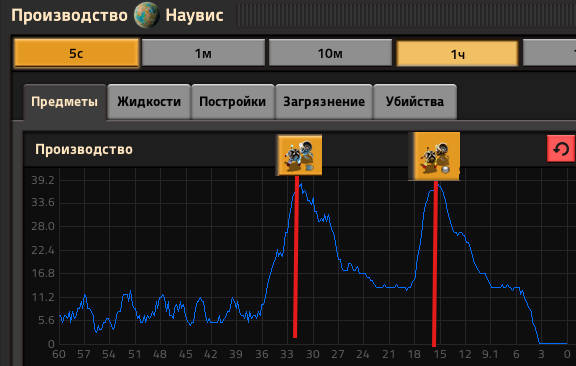Select the 5с time range button
Image resolution: width=576 pixels, height=366 pixels.
tap(76, 53)
